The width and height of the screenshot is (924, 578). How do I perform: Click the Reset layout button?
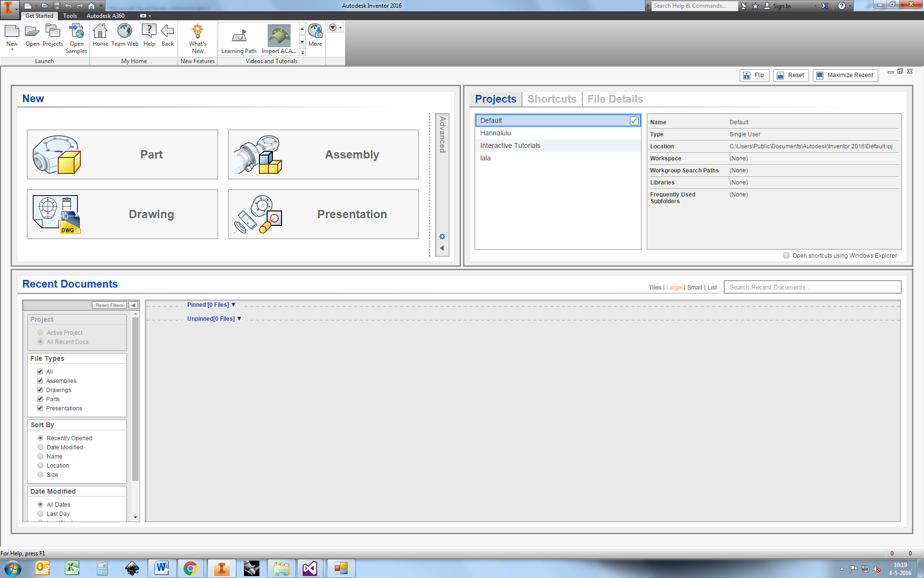tap(791, 76)
